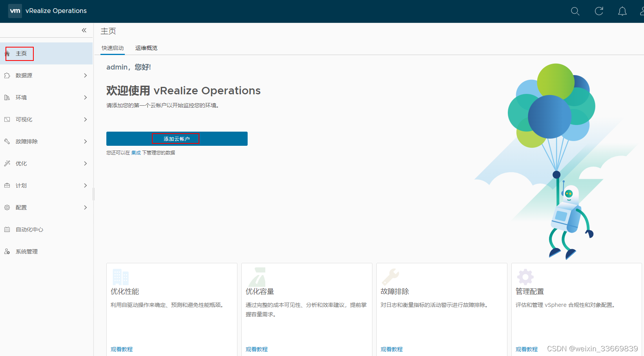The image size is (644, 356).
Task: Click the 优化容量 card flask icon
Action: 257,277
